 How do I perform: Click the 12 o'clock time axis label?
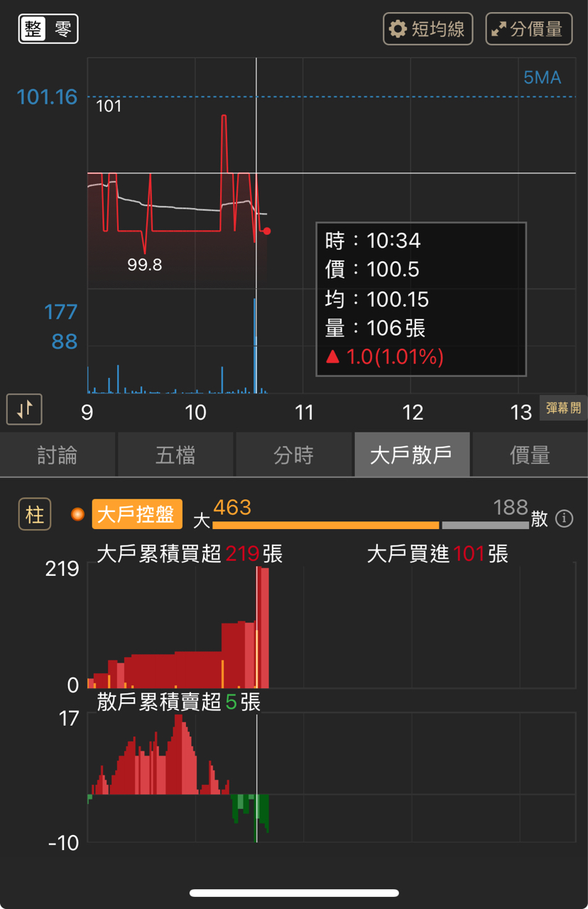click(x=413, y=412)
